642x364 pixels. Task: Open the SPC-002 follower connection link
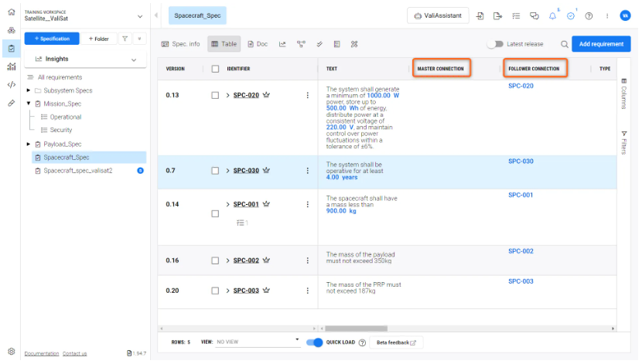tap(521, 251)
